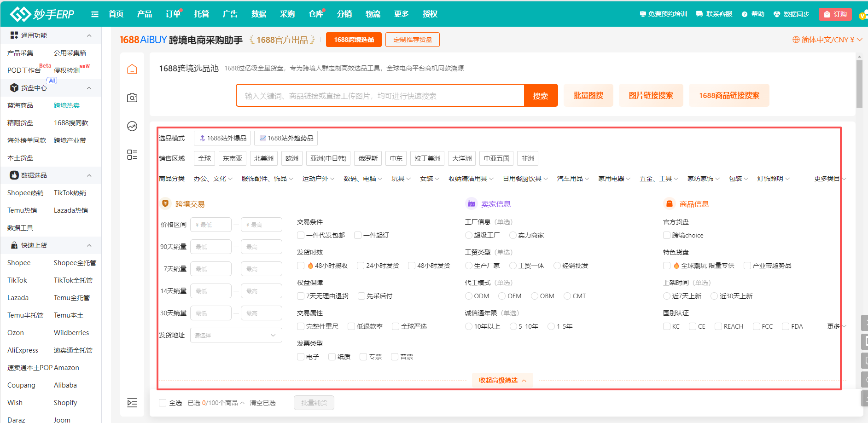Click the 免费预约培训 icon link
868x423 pixels.
(664, 14)
